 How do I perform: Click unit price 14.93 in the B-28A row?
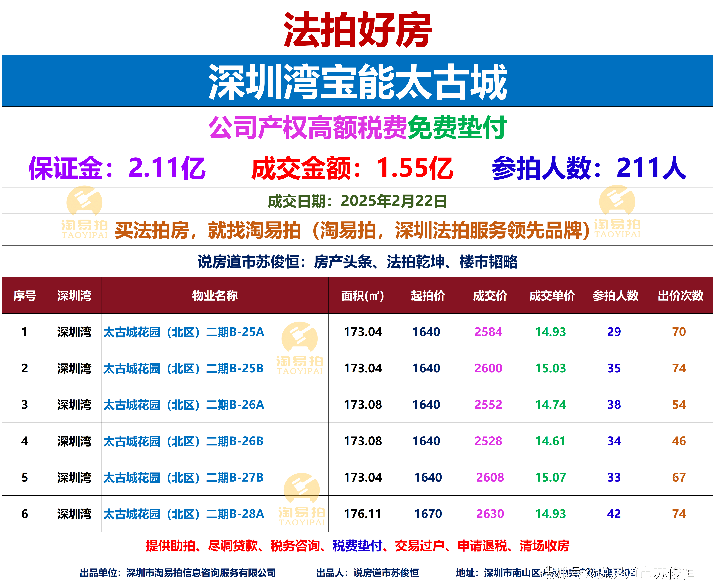(550, 514)
